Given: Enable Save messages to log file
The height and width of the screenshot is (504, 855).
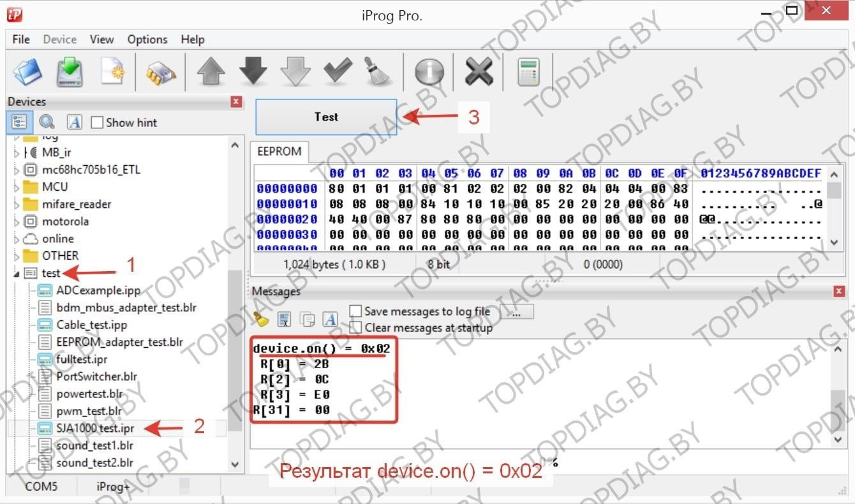Looking at the screenshot, I should pyautogui.click(x=355, y=311).
